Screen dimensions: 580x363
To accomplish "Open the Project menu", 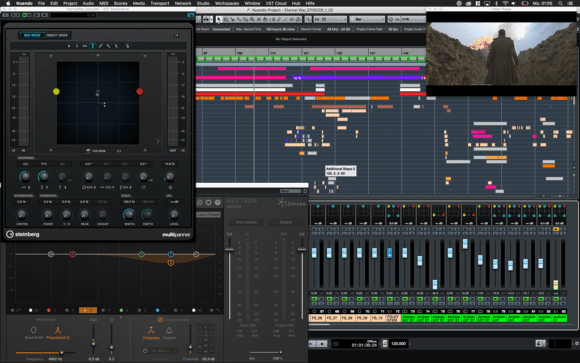I will 70,3.
